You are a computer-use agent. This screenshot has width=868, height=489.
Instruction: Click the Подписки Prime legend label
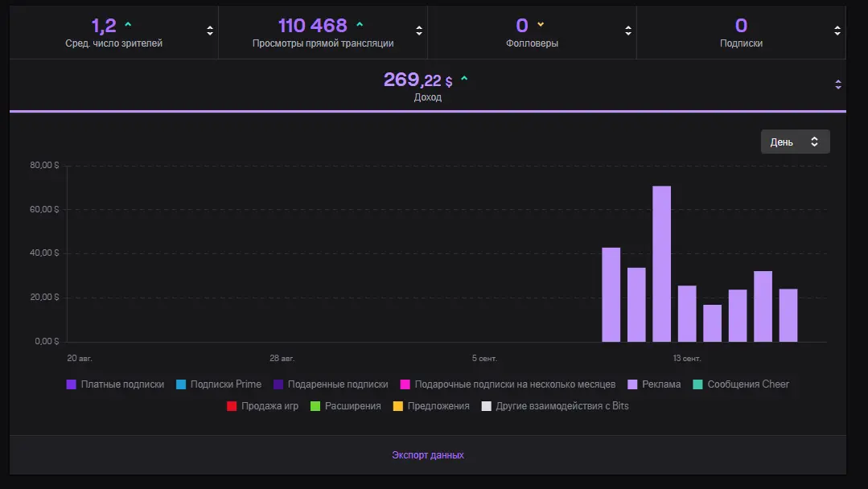(226, 384)
